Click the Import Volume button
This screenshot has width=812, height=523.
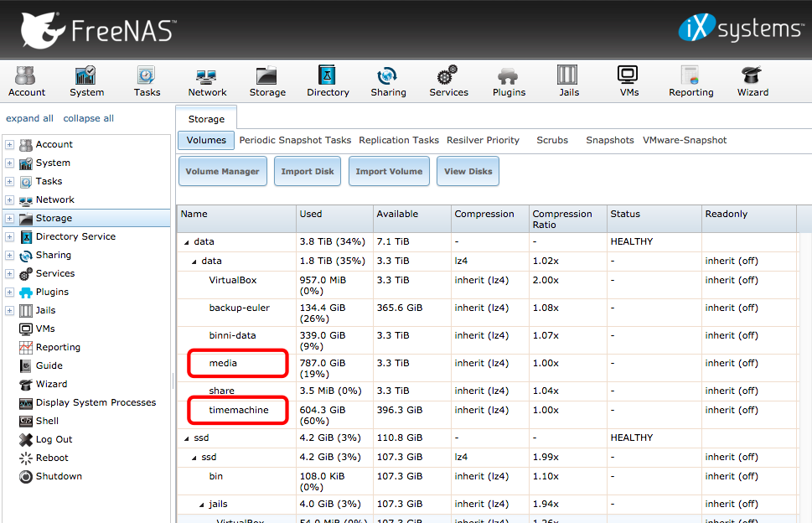[389, 171]
